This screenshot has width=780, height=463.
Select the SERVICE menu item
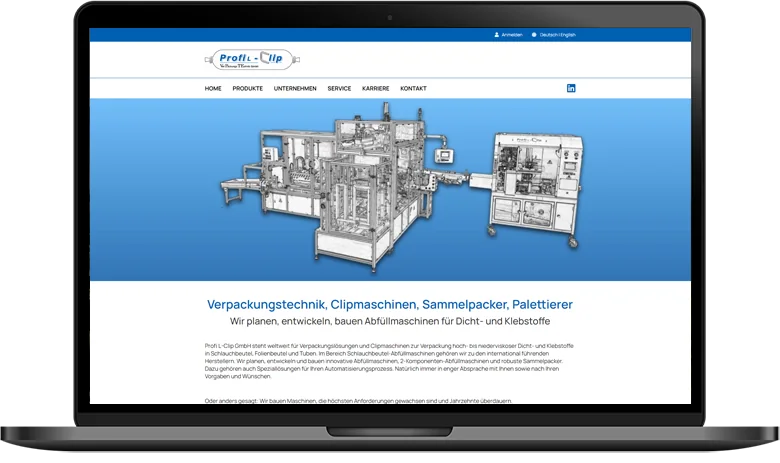pyautogui.click(x=339, y=89)
